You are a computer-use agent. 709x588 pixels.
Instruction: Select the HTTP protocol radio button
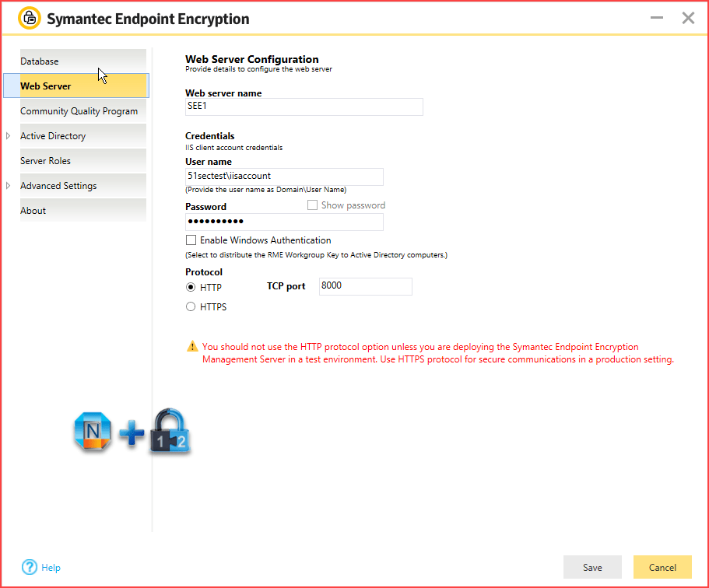(191, 286)
